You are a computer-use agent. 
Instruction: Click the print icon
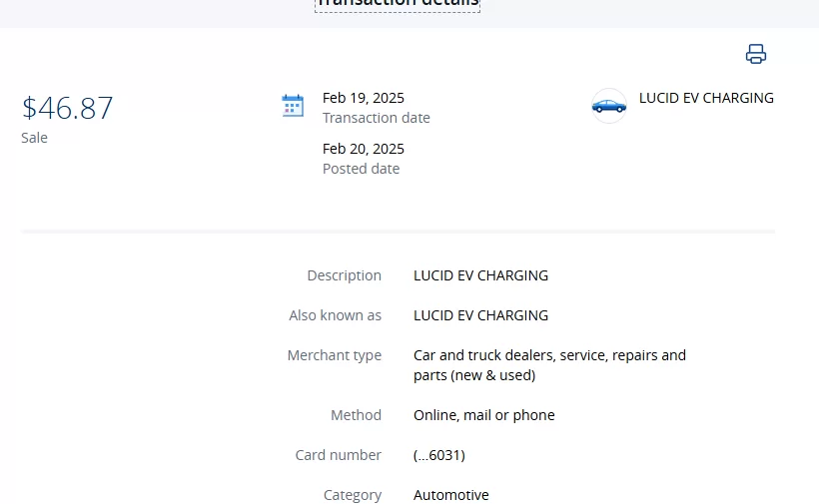coord(756,54)
